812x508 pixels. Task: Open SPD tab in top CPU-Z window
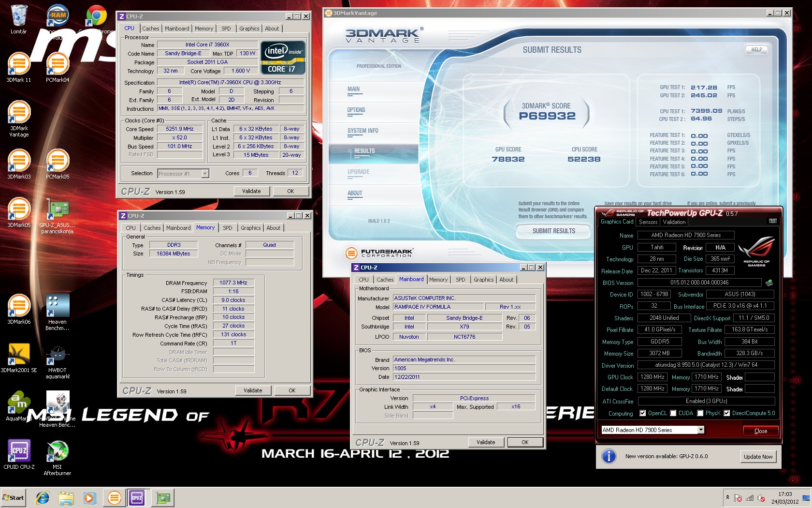tap(226, 29)
